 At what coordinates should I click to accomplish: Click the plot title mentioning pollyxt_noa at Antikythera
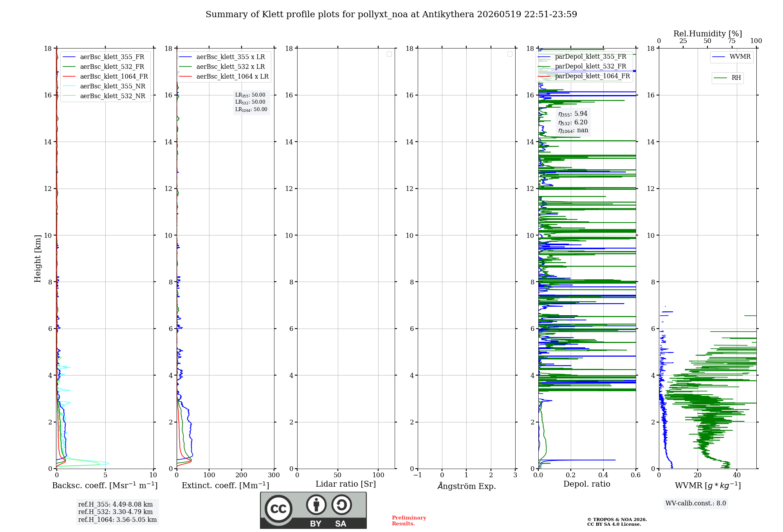click(391, 14)
